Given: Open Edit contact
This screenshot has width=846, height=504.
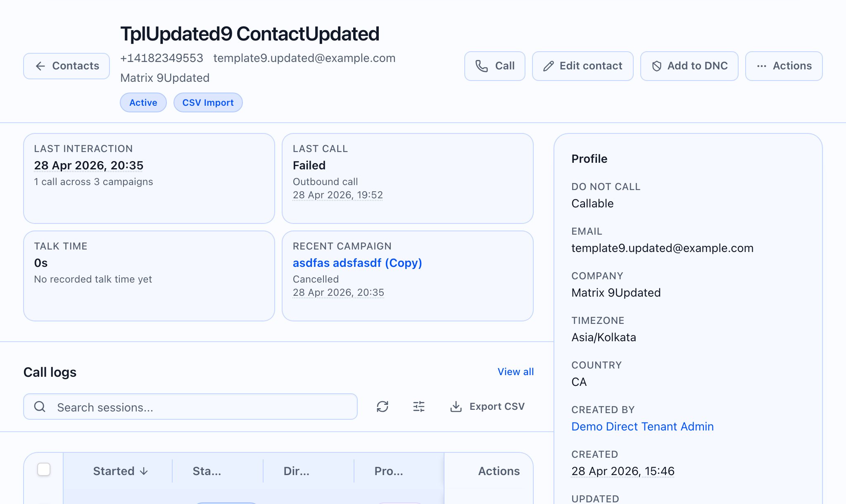Looking at the screenshot, I should pyautogui.click(x=582, y=66).
